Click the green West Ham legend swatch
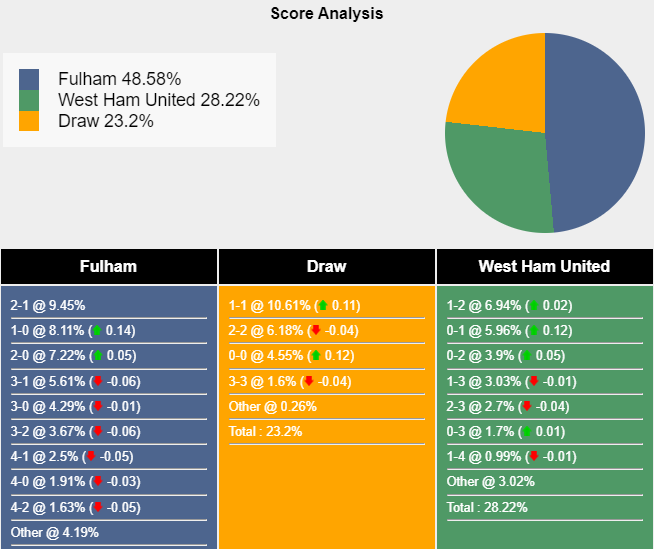Viewport: 654px width, 549px height. pos(29,100)
